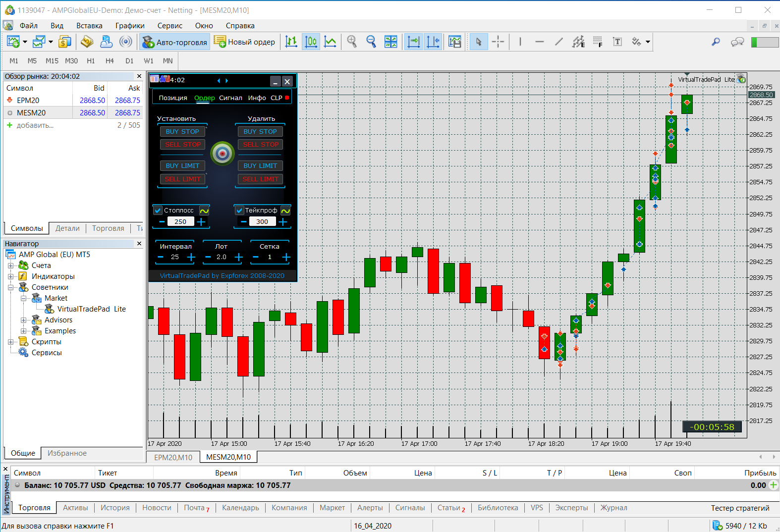The height and width of the screenshot is (532, 780).
Task: Open the text label tool
Action: pyautogui.click(x=617, y=42)
